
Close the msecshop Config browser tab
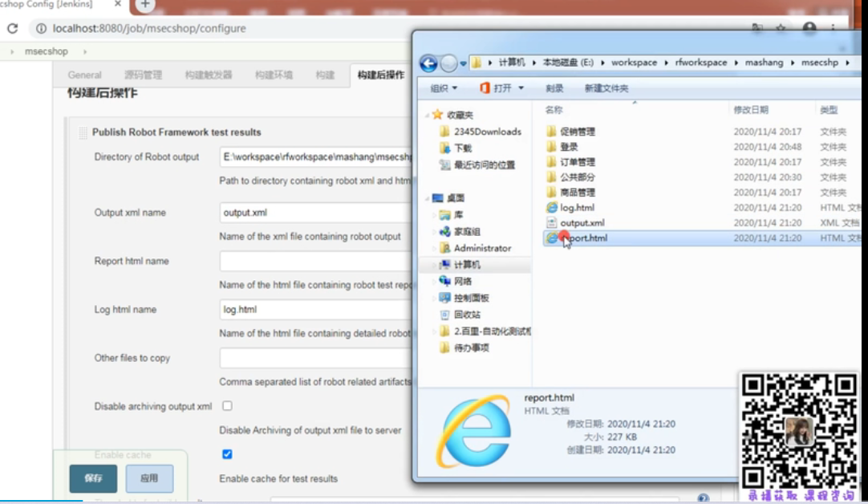point(117,4)
